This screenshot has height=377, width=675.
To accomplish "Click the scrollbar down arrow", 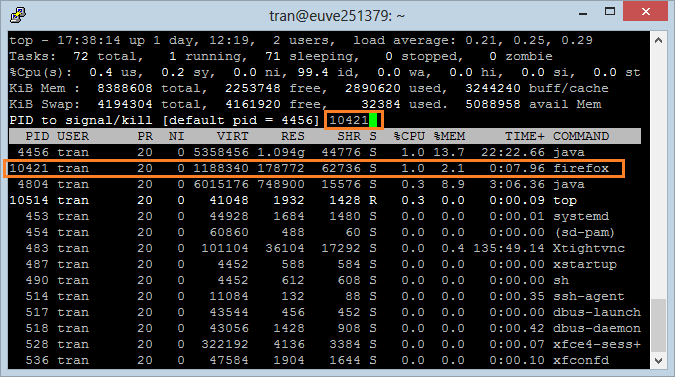I will [658, 361].
